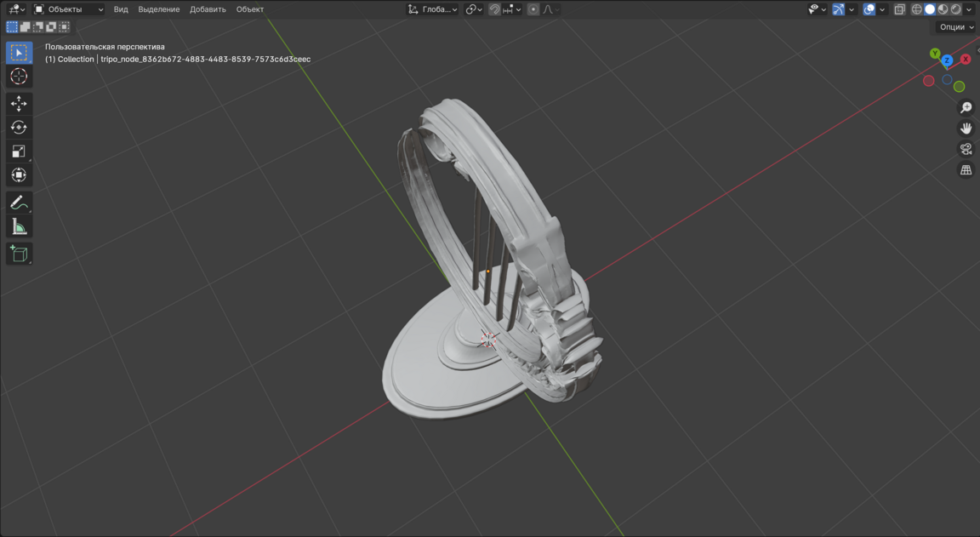Open the Опции dropdown
The height and width of the screenshot is (537, 980).
[956, 27]
